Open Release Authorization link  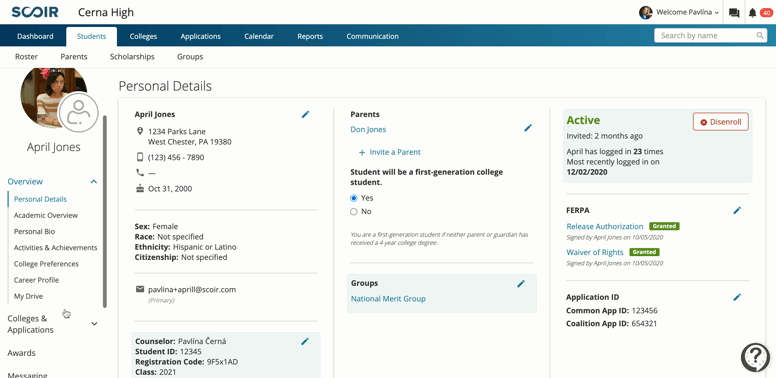pos(605,226)
